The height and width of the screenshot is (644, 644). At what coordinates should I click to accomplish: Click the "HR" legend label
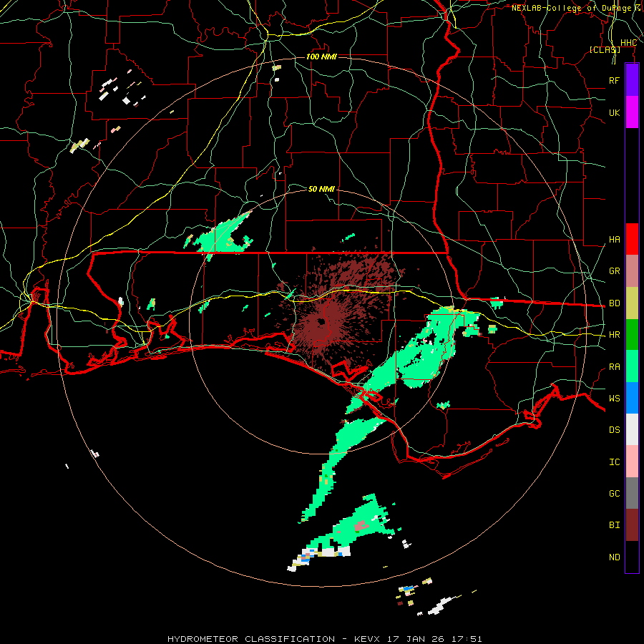[x=614, y=335]
